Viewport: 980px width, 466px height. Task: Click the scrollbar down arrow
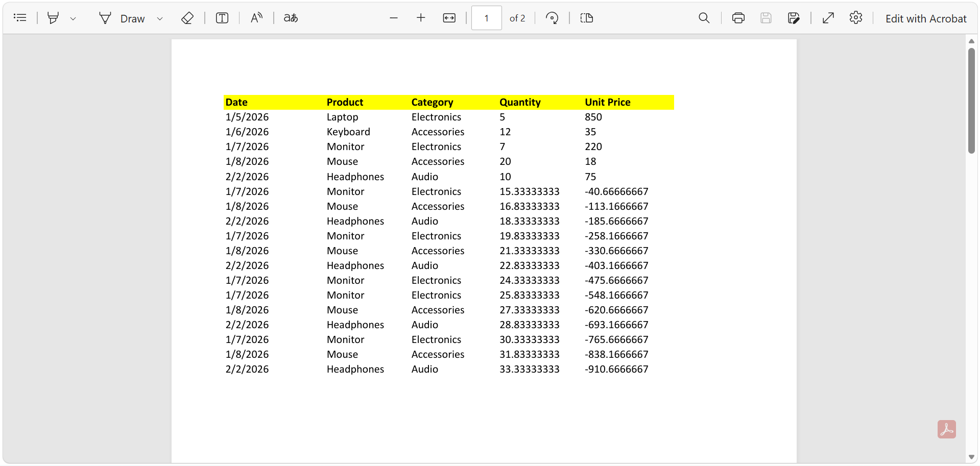971,457
